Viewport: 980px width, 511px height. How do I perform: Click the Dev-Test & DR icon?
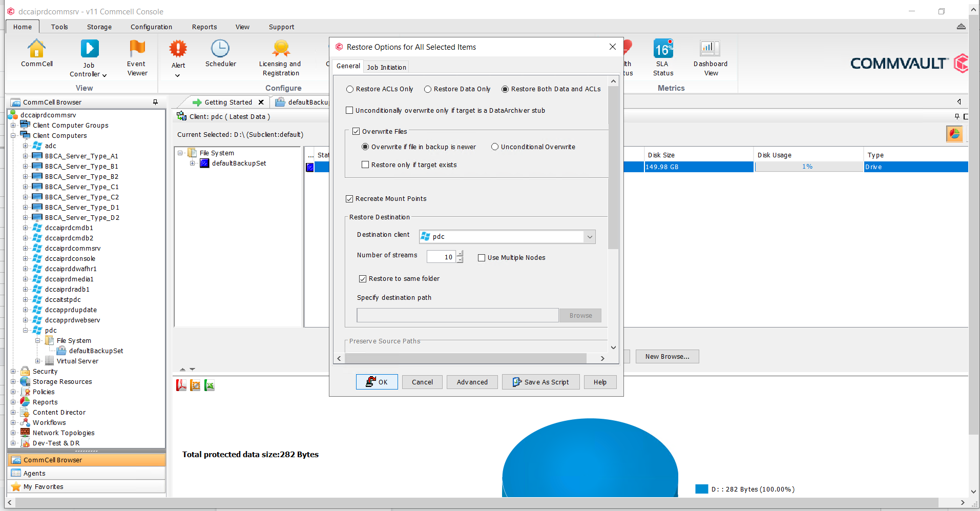(x=25, y=443)
